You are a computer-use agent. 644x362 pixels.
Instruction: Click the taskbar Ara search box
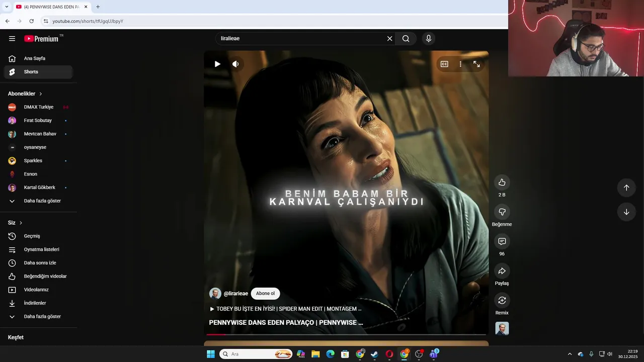pos(256,354)
